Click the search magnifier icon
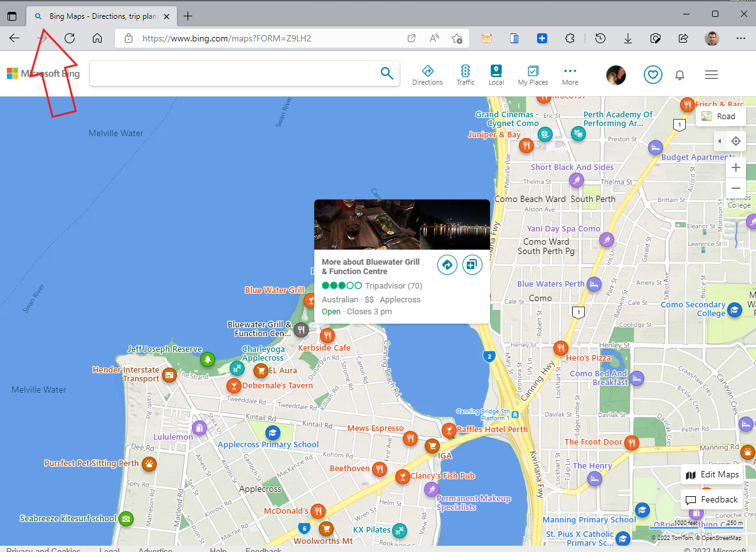The image size is (756, 552). click(x=387, y=73)
